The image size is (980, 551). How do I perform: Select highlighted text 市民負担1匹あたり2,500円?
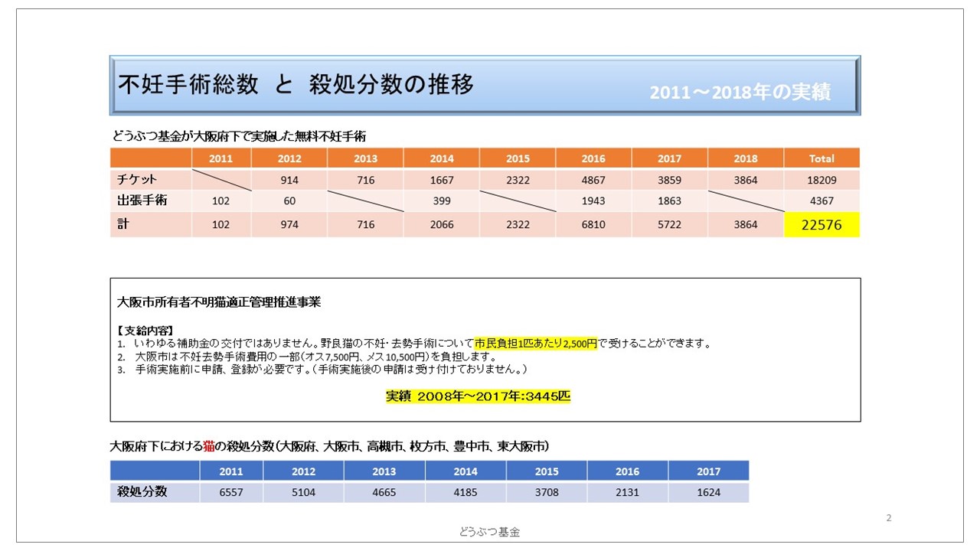[535, 344]
